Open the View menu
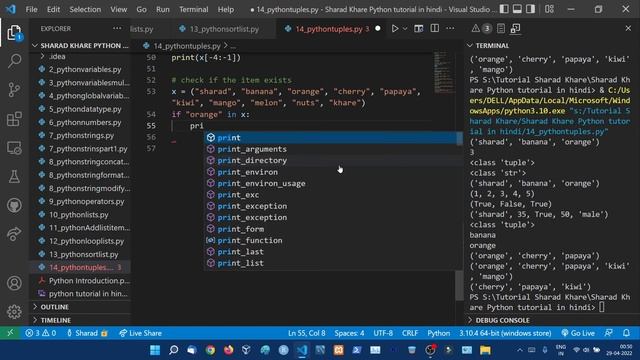Screen dimensions: 640x360 (x=118, y=9)
